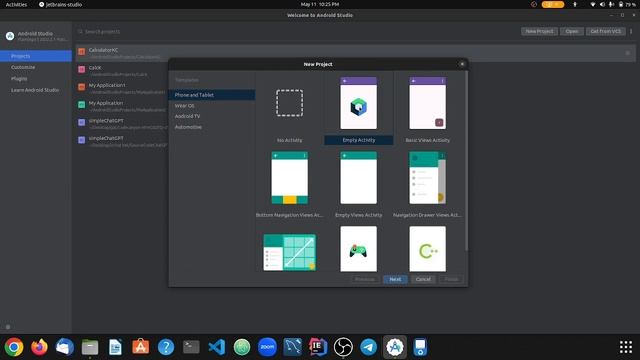The image size is (640, 360).
Task: Open Ubuntu Software from the dock
Action: [140, 347]
